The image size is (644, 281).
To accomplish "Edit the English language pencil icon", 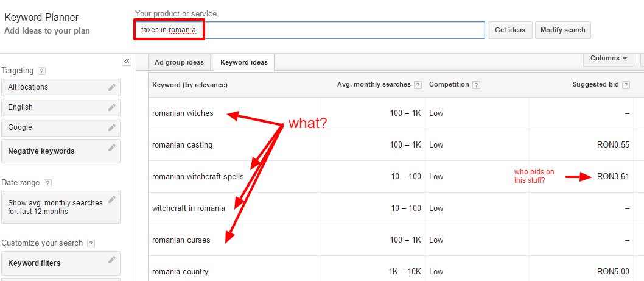I will 112,107.
